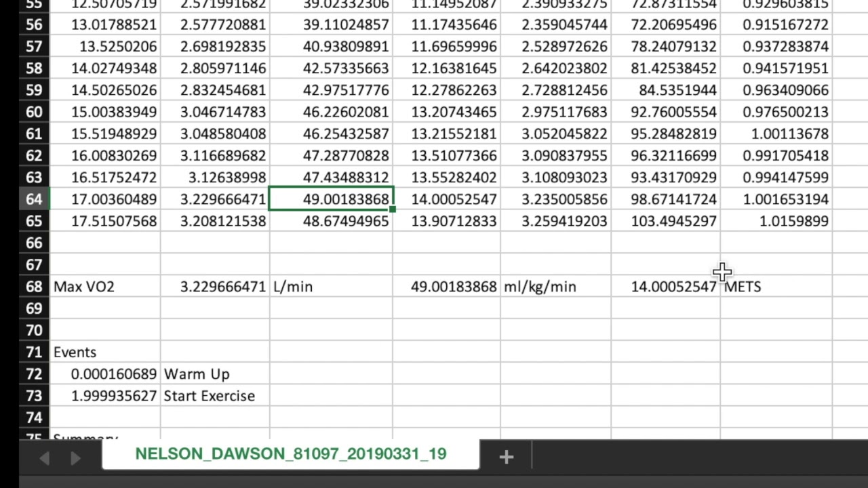Select row 71 header

click(34, 352)
